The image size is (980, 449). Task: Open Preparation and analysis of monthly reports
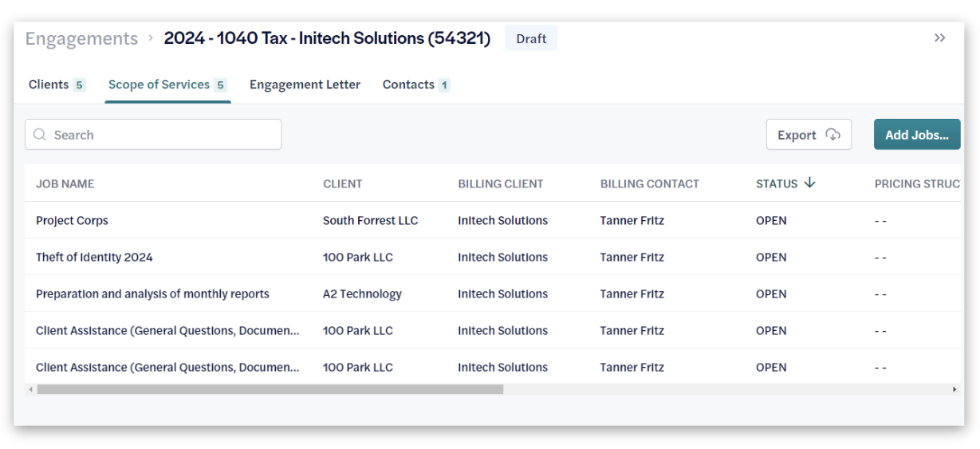(x=152, y=294)
